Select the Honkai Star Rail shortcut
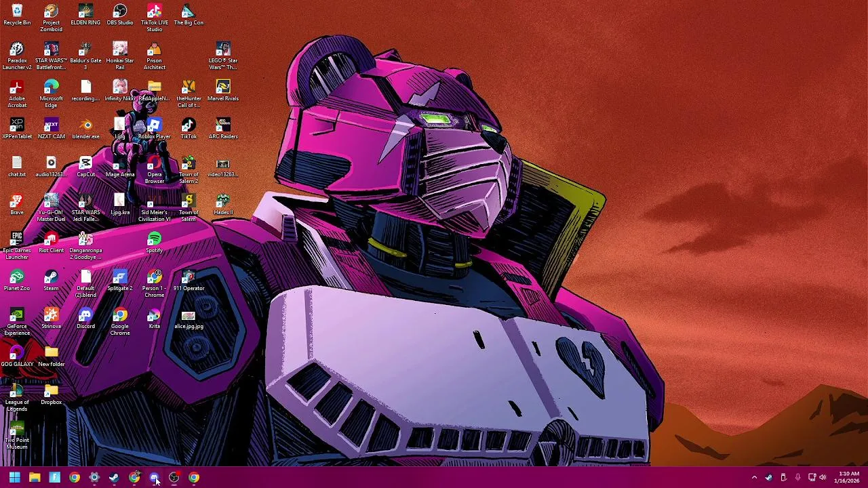This screenshot has height=488, width=868. click(x=120, y=56)
